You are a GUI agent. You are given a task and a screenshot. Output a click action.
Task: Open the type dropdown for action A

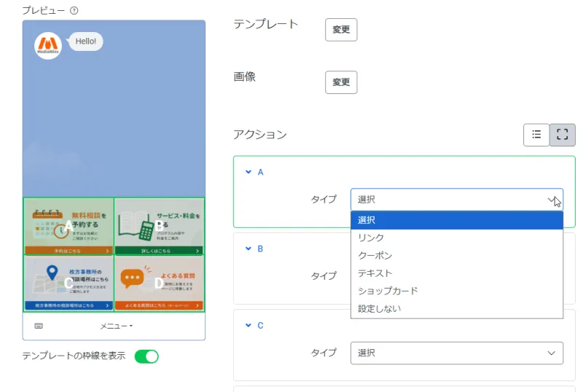pos(457,200)
